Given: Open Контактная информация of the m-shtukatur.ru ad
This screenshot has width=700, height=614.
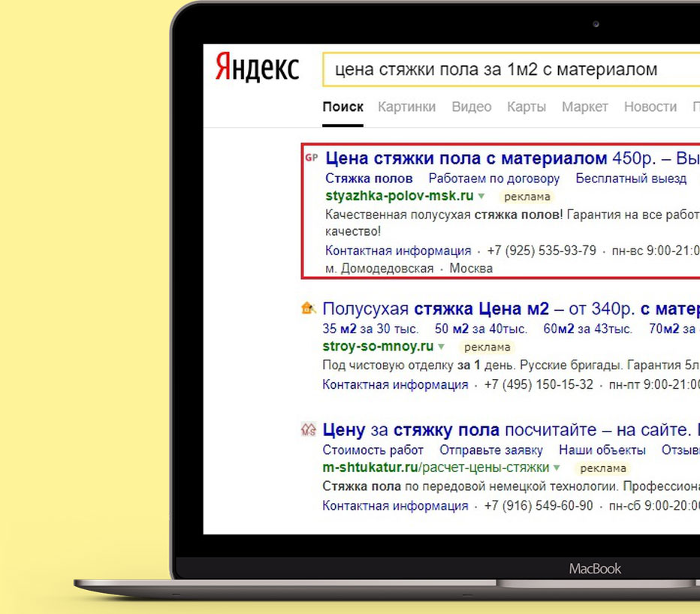Looking at the screenshot, I should click(x=396, y=506).
